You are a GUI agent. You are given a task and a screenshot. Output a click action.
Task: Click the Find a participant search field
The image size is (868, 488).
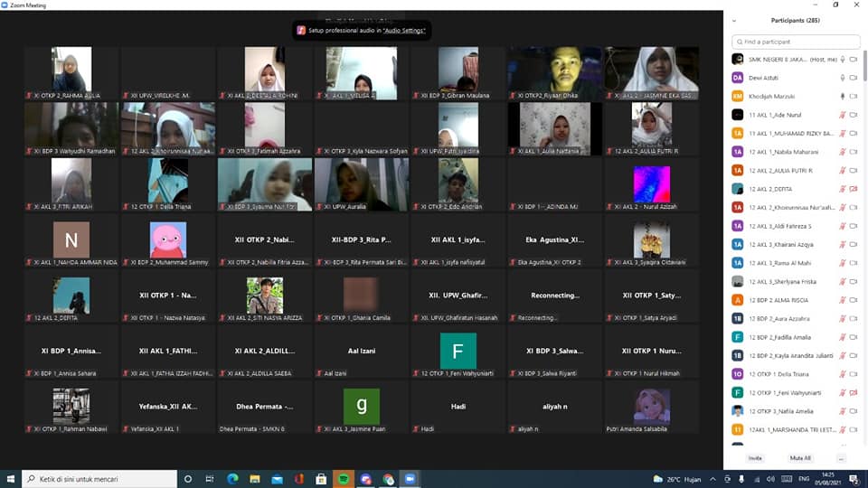(x=797, y=42)
